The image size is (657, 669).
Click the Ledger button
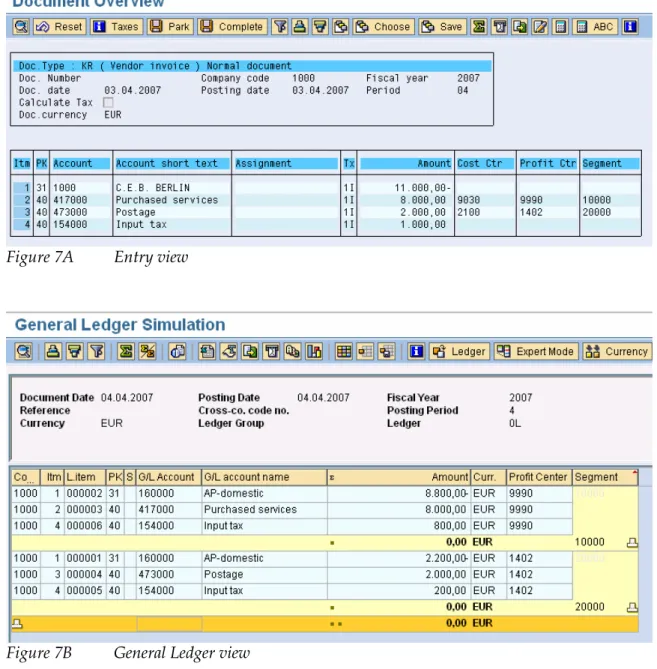(x=459, y=352)
